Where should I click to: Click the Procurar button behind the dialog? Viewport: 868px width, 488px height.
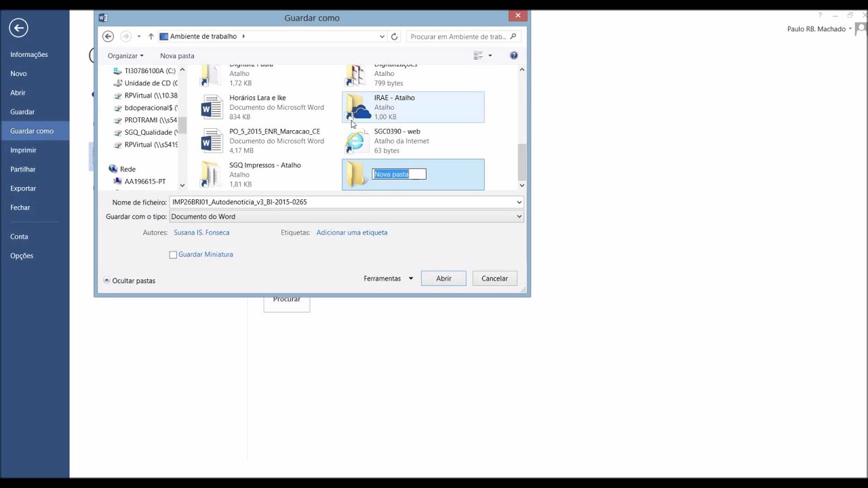(287, 304)
